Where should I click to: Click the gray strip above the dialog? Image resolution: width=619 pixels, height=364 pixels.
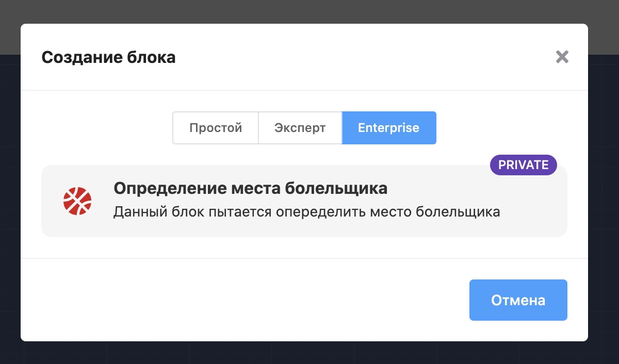(309, 11)
